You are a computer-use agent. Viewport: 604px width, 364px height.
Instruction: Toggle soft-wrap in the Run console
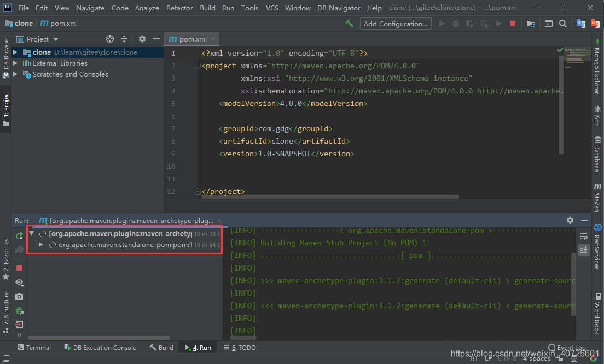pyautogui.click(x=584, y=236)
